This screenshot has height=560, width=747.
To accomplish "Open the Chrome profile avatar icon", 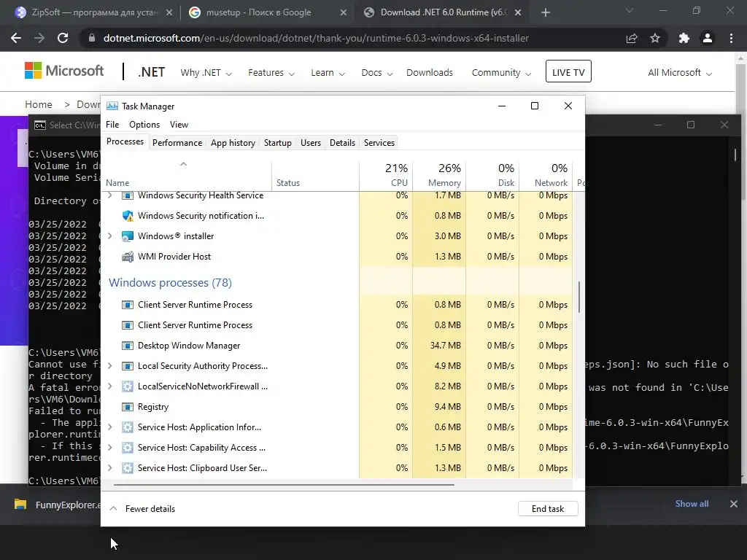I will (708, 38).
